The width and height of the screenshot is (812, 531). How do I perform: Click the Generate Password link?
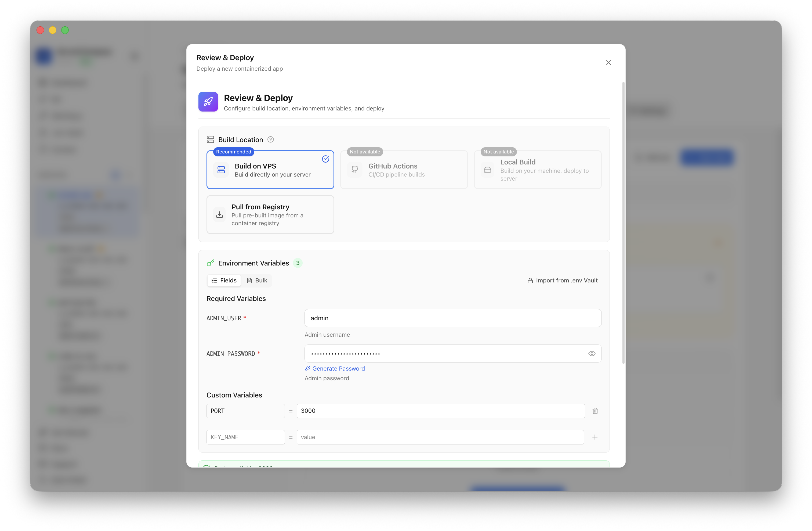tap(335, 368)
